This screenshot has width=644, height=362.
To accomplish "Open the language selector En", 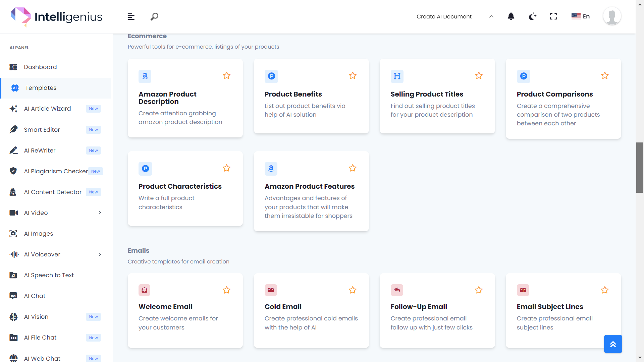I will click(581, 16).
